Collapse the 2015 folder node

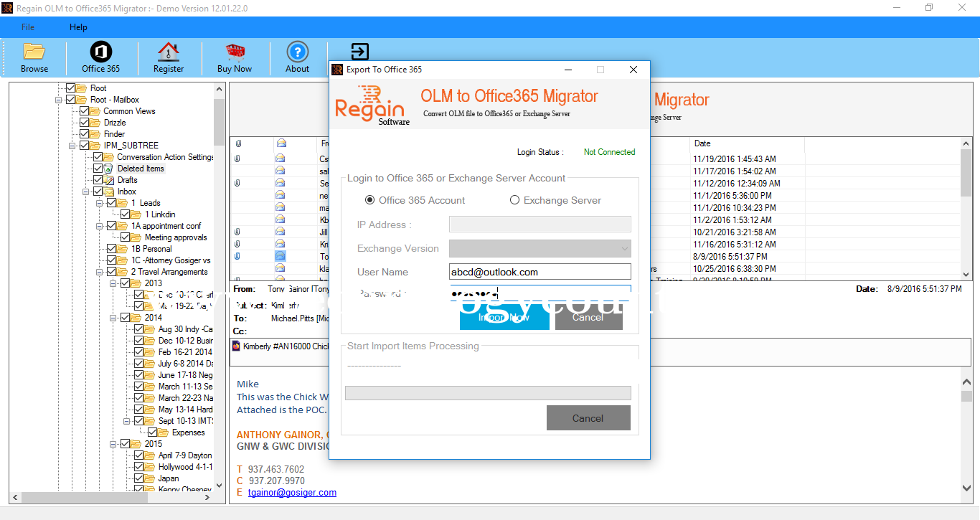[113, 444]
